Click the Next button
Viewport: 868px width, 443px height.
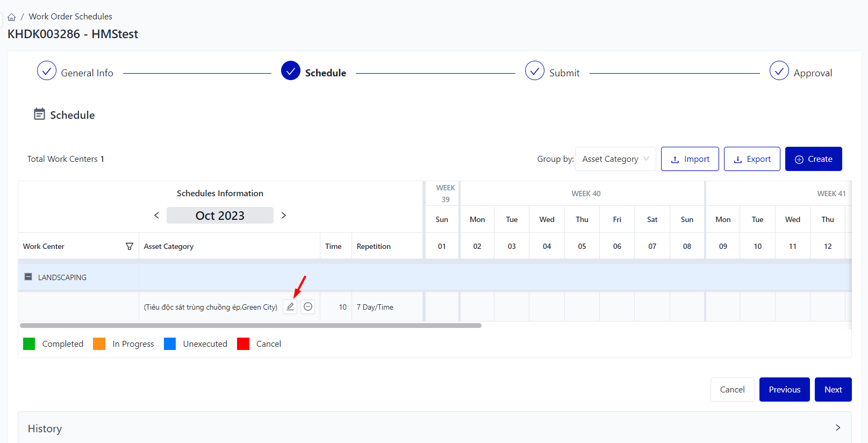tap(833, 390)
